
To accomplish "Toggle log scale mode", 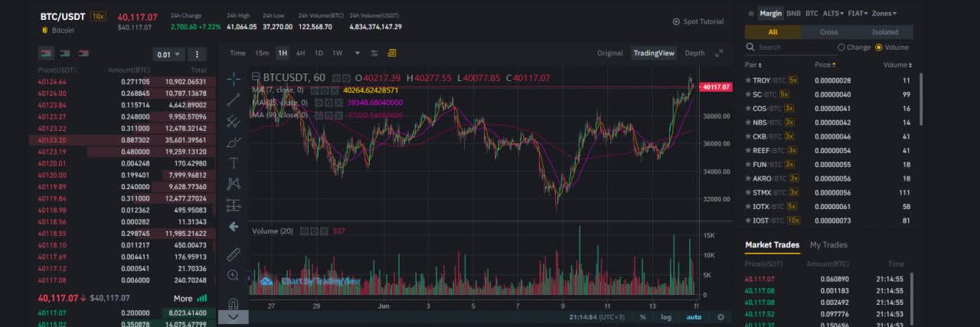I will coord(667,317).
